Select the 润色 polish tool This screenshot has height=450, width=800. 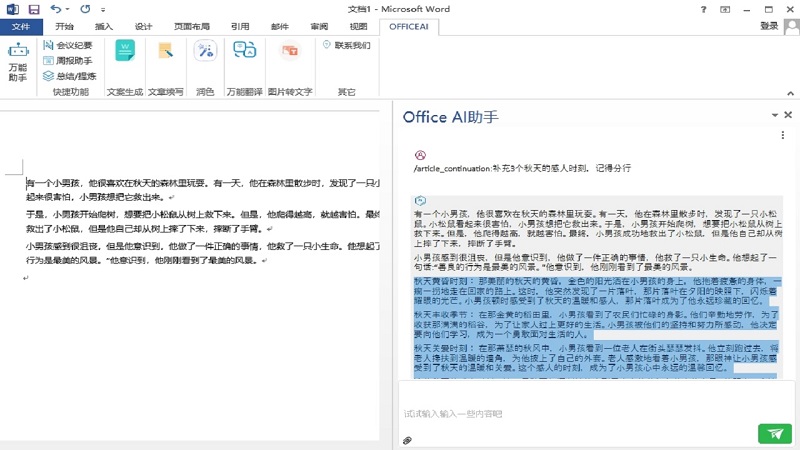(x=205, y=52)
